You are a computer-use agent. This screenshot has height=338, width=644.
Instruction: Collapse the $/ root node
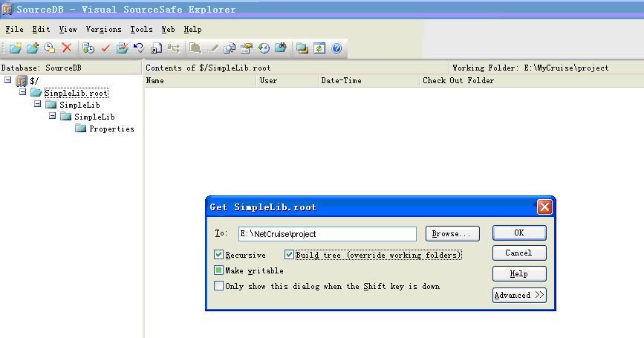click(x=8, y=80)
